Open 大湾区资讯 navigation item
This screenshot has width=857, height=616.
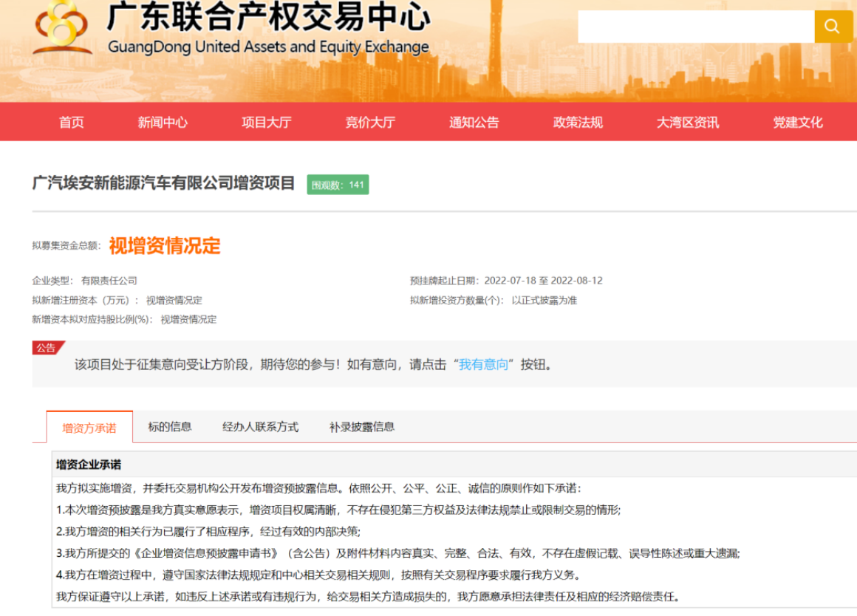coord(687,123)
